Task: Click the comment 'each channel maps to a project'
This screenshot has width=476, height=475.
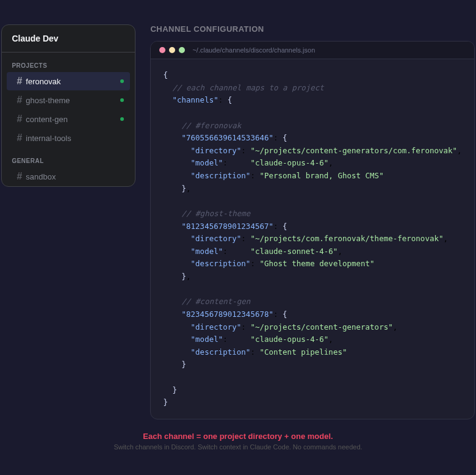Action: point(248,88)
